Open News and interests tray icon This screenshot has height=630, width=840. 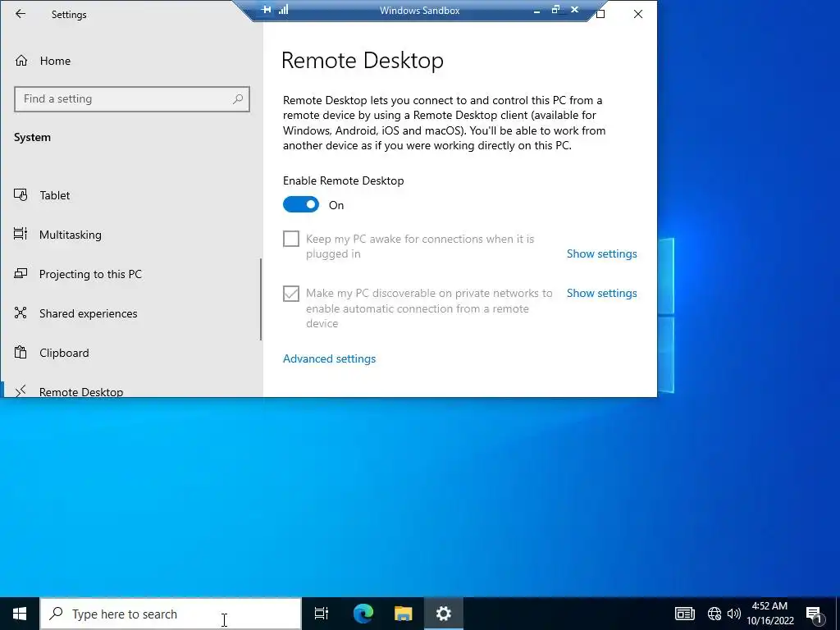pyautogui.click(x=684, y=614)
